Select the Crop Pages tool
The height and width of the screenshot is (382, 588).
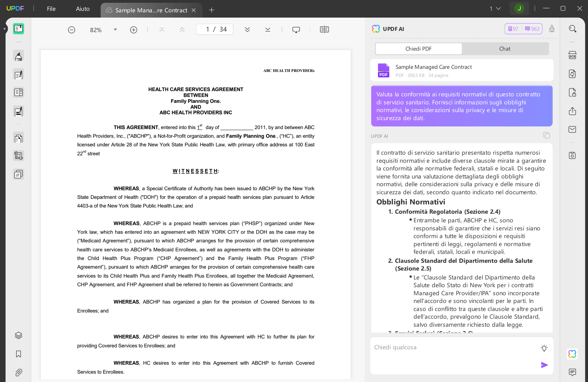[19, 156]
